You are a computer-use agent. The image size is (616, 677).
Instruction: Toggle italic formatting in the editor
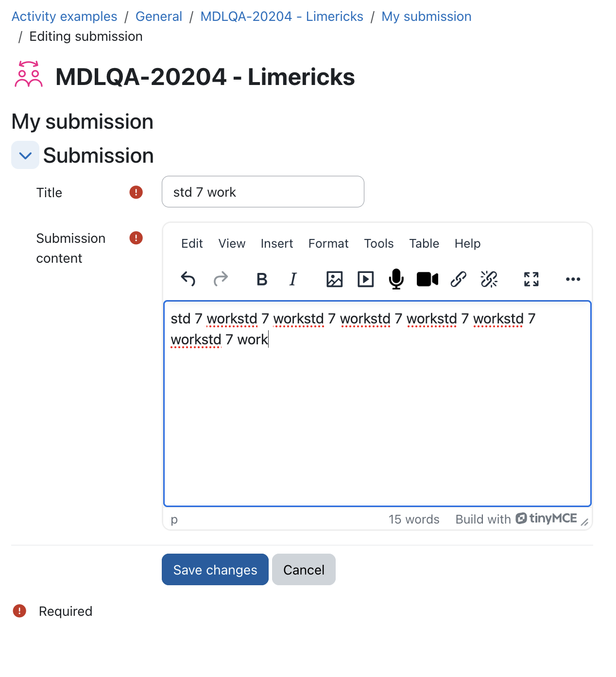point(293,279)
